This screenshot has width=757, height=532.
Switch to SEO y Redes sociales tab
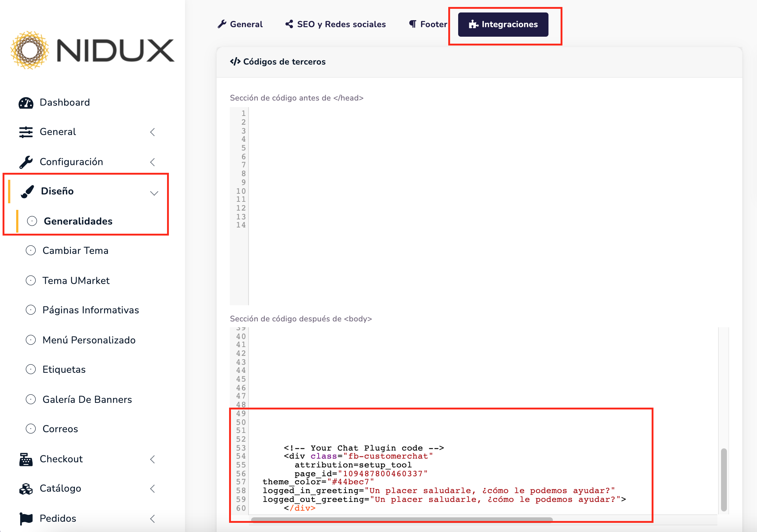tap(336, 24)
